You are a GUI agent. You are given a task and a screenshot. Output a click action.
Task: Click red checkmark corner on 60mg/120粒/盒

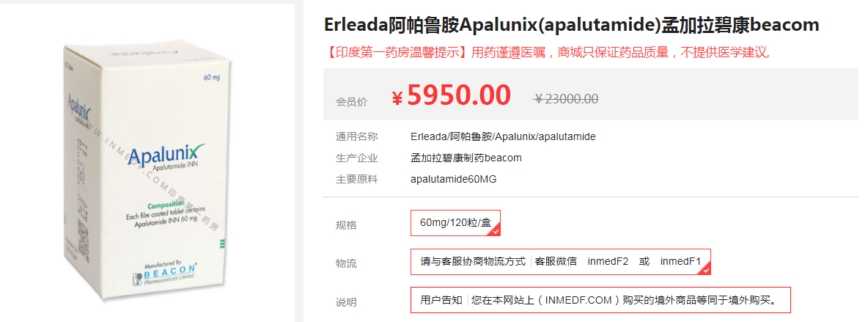(496, 231)
